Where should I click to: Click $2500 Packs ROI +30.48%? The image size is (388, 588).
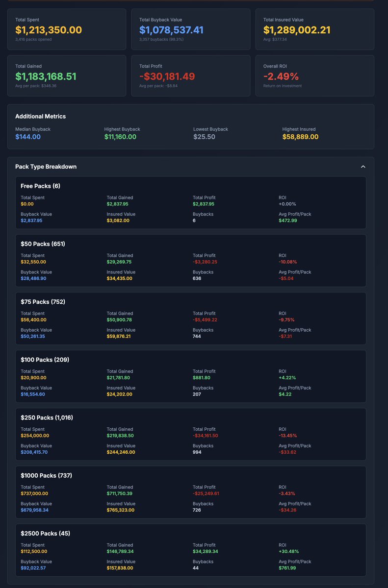pos(289,551)
